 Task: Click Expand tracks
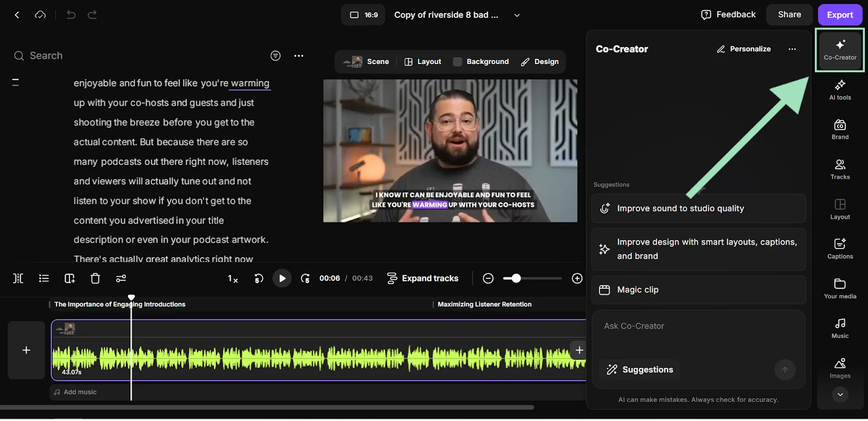tap(423, 278)
